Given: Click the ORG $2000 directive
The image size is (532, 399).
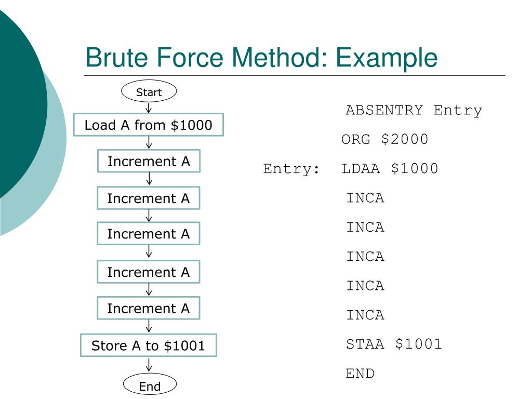Looking at the screenshot, I should pos(385,139).
